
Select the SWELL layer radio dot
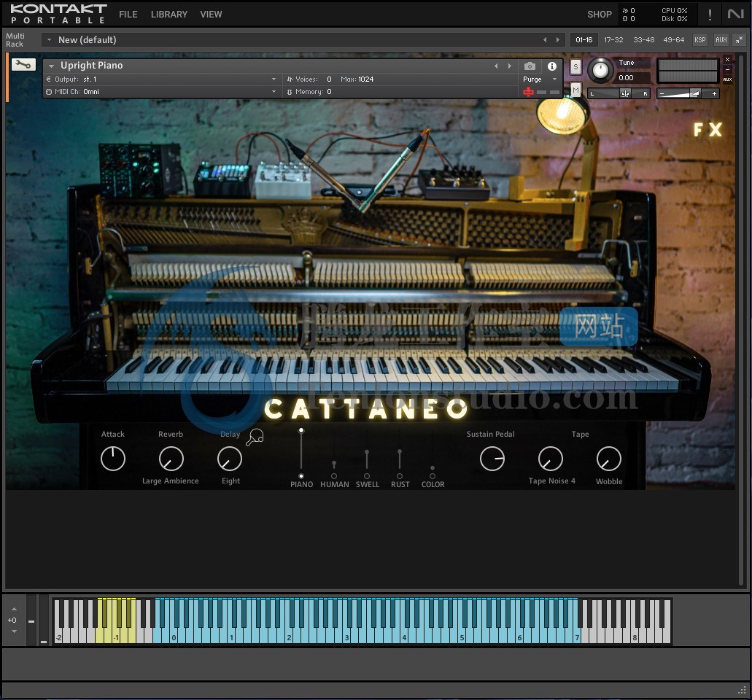(x=367, y=476)
